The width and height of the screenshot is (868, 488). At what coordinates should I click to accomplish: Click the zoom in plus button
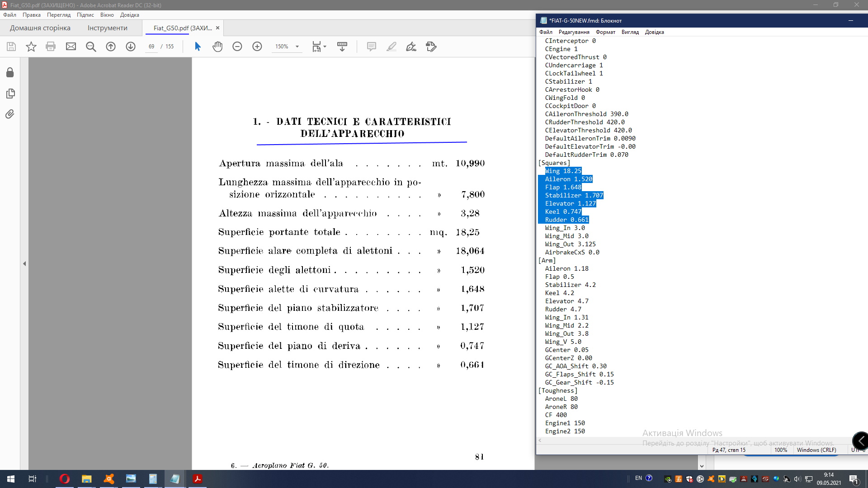(x=257, y=47)
